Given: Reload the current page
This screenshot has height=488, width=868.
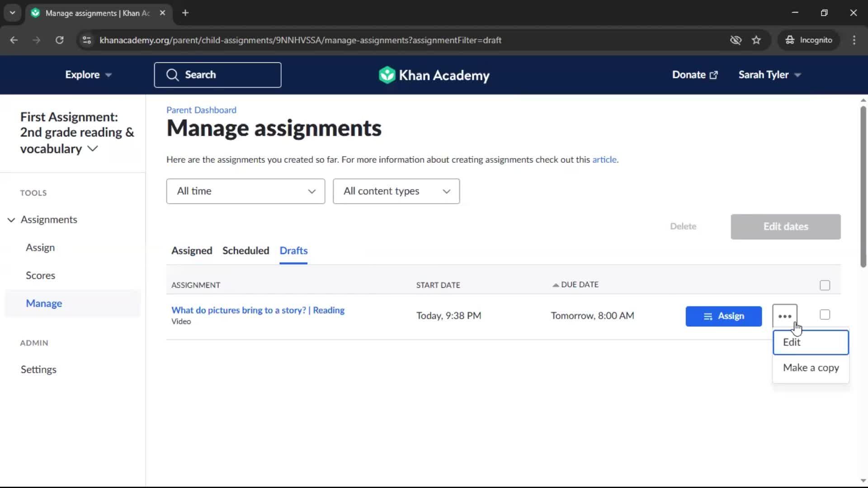Looking at the screenshot, I should click(x=59, y=40).
